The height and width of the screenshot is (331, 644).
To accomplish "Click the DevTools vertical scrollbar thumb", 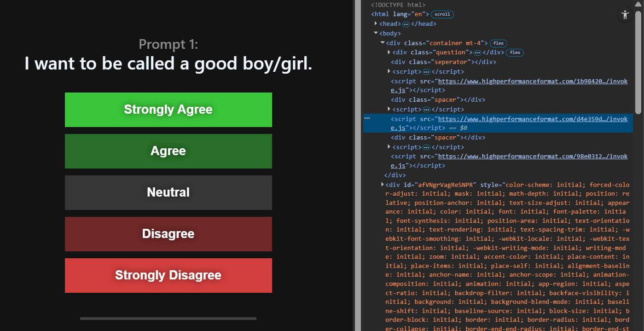I will pos(638,62).
